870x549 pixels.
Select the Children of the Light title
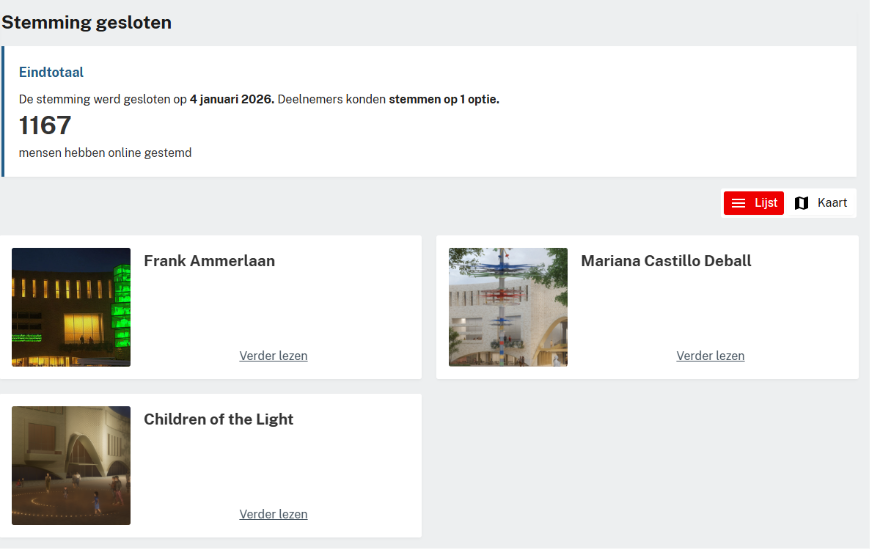coord(219,419)
